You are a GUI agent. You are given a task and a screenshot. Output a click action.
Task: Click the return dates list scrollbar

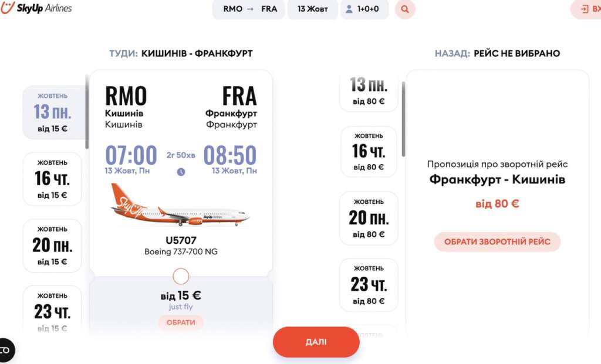click(403, 118)
